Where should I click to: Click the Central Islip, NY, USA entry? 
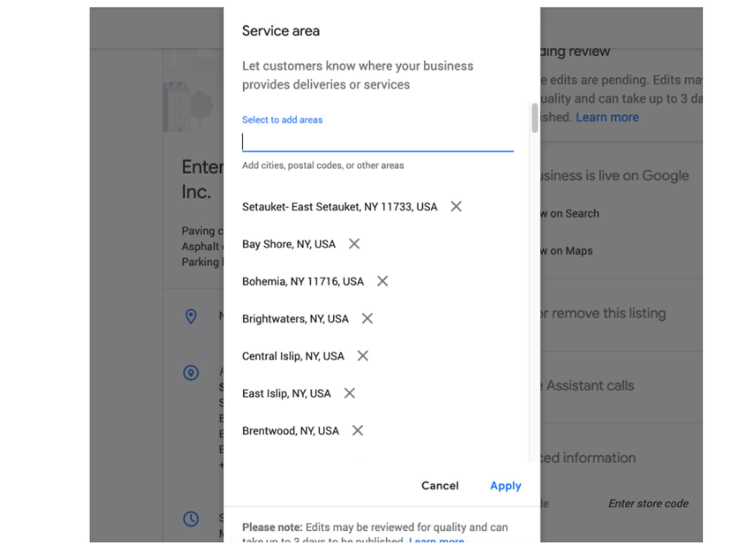pos(293,356)
